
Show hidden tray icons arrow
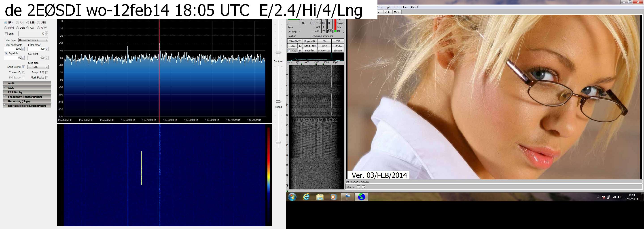[x=598, y=197]
